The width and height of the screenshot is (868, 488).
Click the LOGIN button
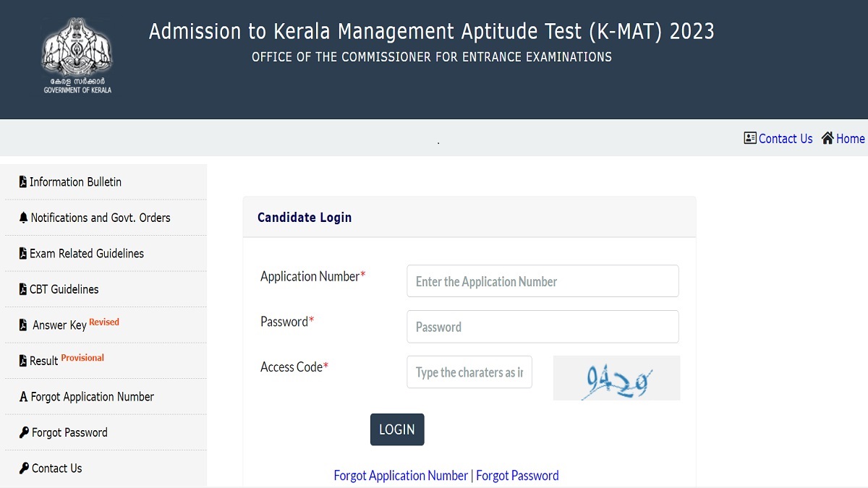pos(397,429)
